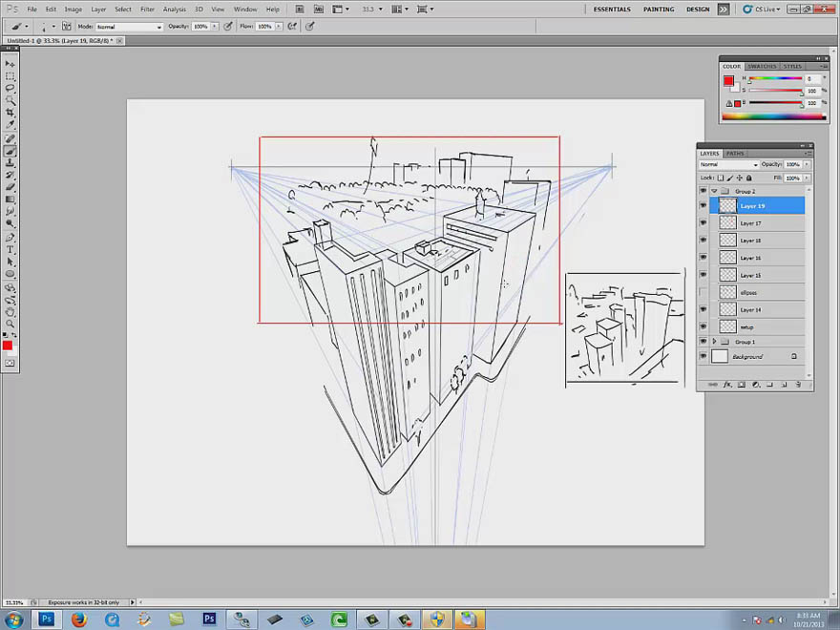Switch to Essentials workspace
The width and height of the screenshot is (840, 630).
tap(612, 10)
